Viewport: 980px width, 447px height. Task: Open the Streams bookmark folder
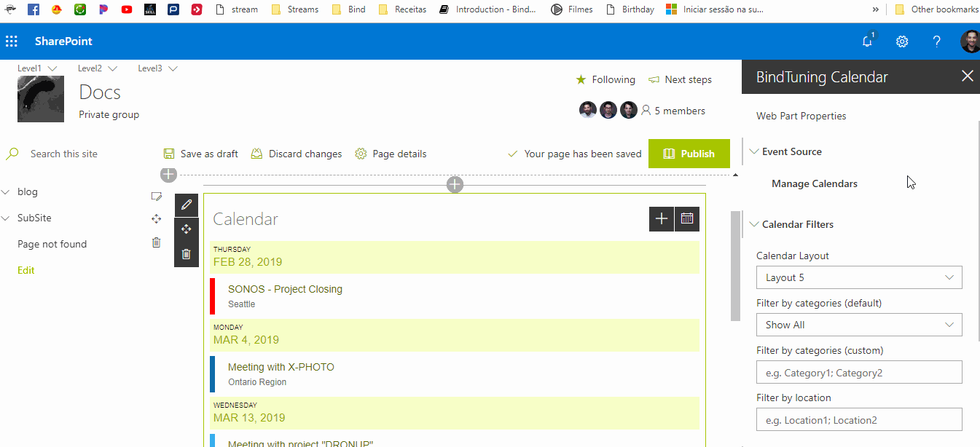click(x=294, y=9)
